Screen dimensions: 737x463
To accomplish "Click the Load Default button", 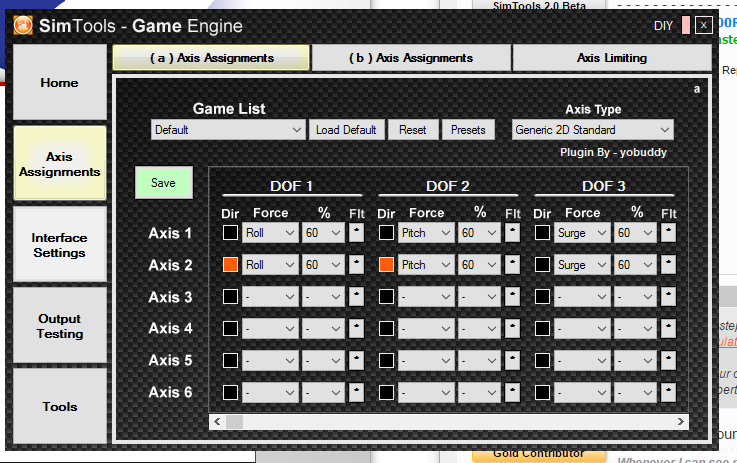I will tap(346, 130).
